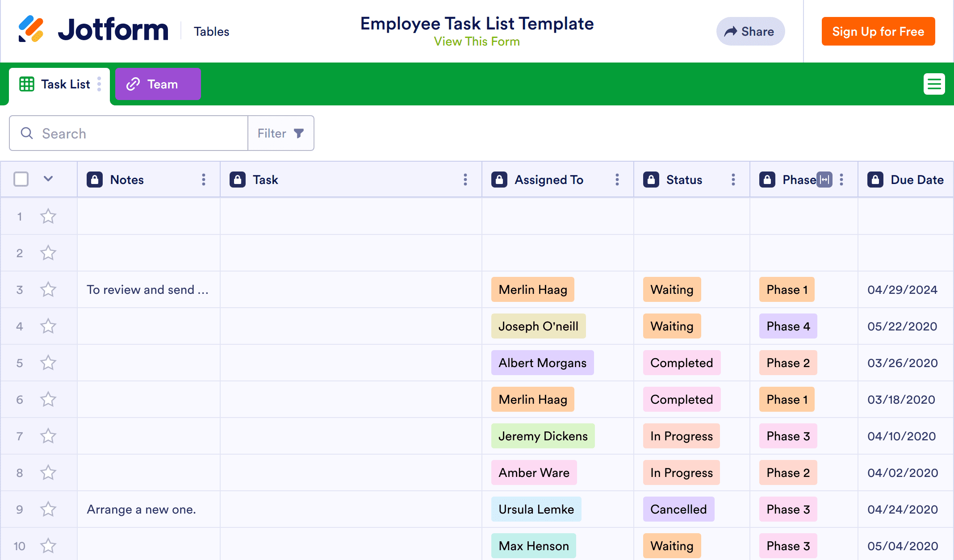The height and width of the screenshot is (560, 954).
Task: Open Assigned To column dropdown menu
Action: tap(617, 180)
